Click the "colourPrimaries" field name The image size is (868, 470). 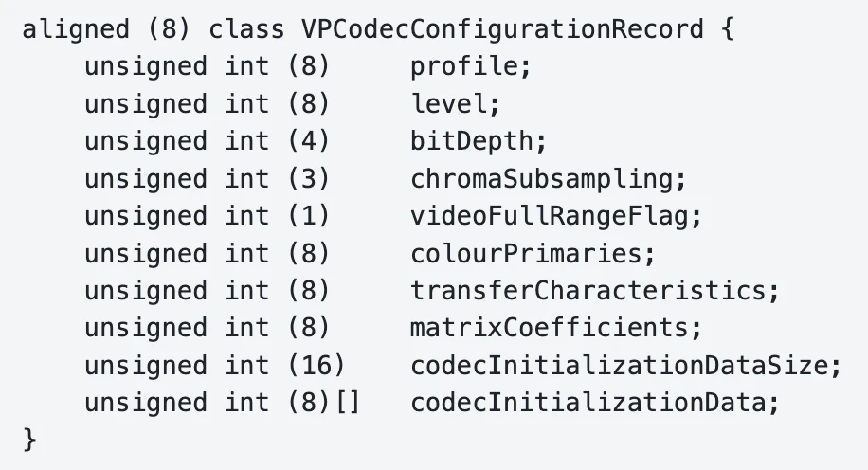tap(533, 253)
